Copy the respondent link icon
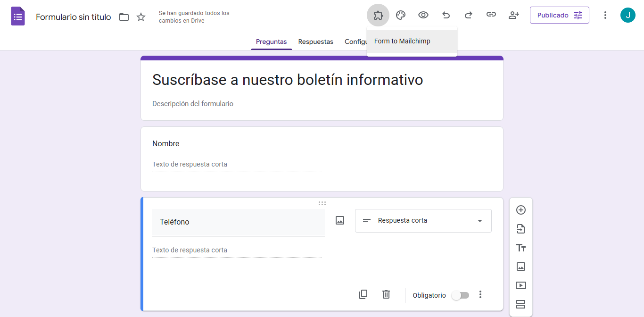Image resolution: width=644 pixels, height=317 pixels. coord(491,15)
